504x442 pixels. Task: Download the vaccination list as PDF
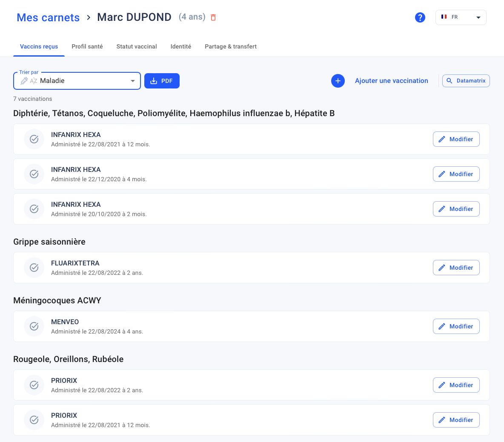162,81
